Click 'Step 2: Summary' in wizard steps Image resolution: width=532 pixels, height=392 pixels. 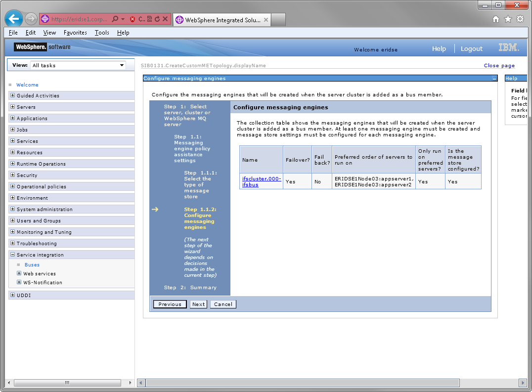[x=190, y=288]
